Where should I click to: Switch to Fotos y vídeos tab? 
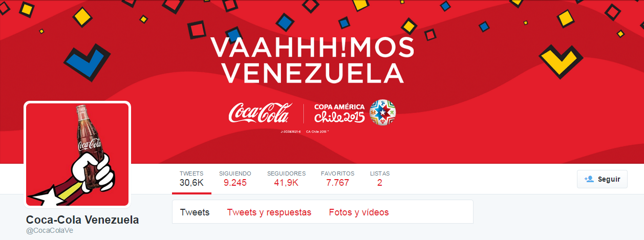pos(359,212)
